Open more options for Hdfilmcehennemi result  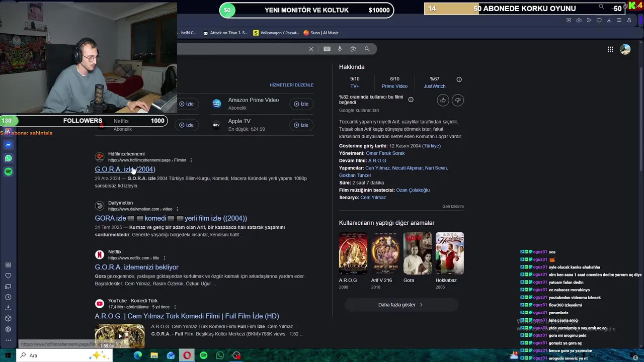[x=191, y=160]
